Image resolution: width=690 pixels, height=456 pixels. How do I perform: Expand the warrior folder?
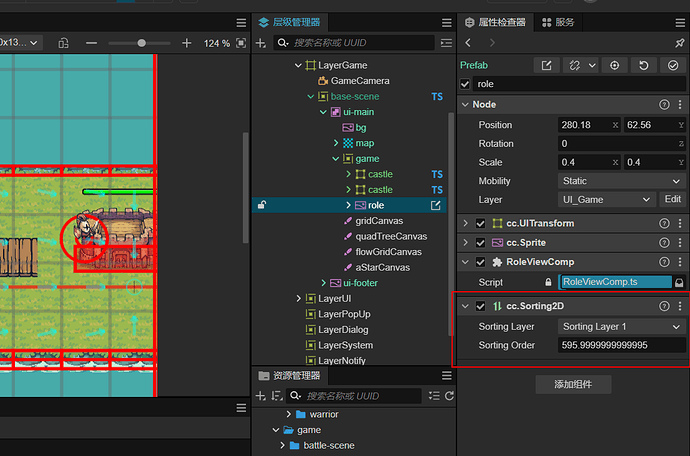click(x=288, y=414)
